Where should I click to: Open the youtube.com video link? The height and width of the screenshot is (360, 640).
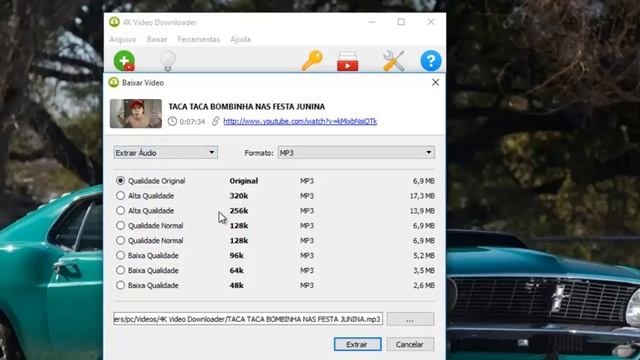[300, 121]
